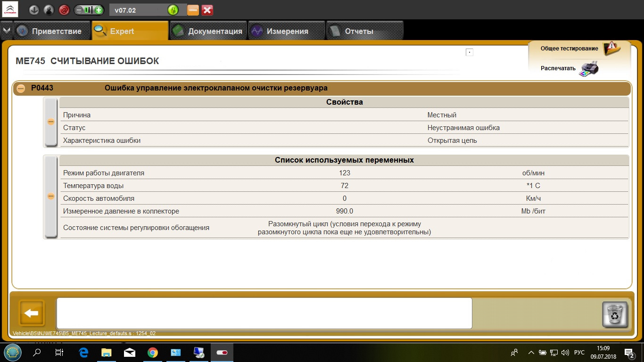Screen dimensions: 644x362
Task: Select the fault code P0443 text
Action: click(x=42, y=88)
